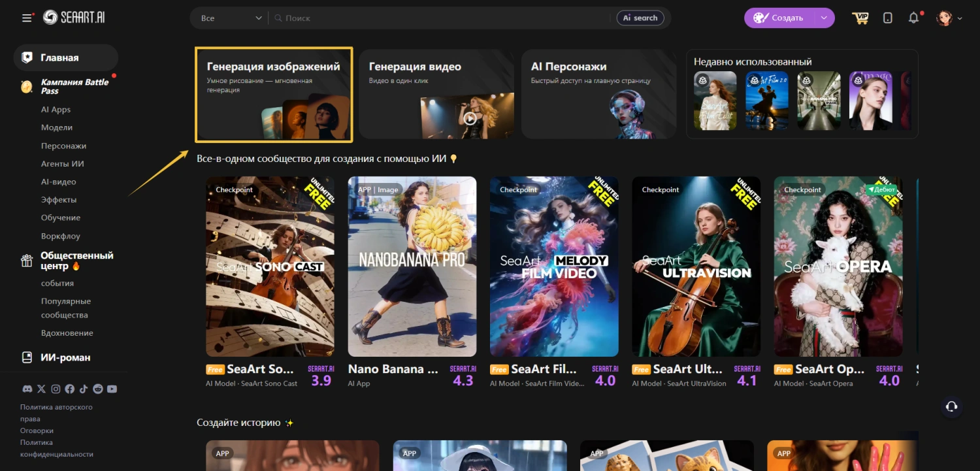Click the YouTube icon in sidebar
The image size is (980, 471).
tap(112, 389)
